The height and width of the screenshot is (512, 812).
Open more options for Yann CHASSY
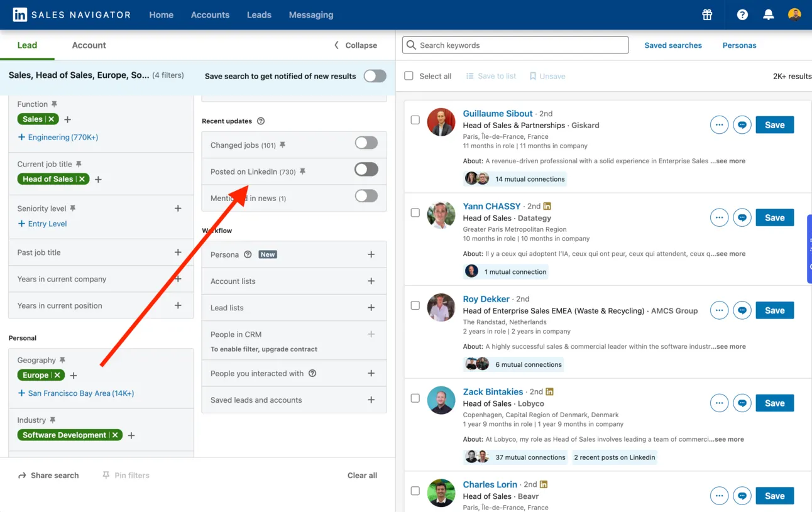[x=719, y=217]
